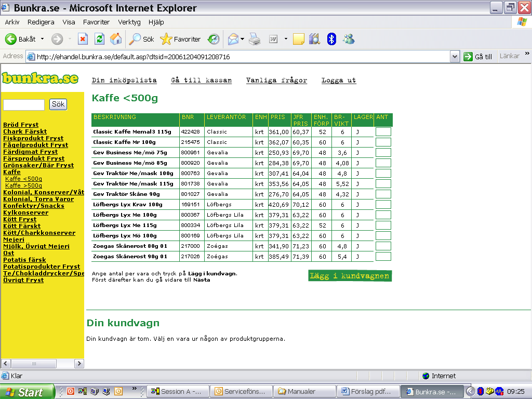Click the Refresh page icon
This screenshot has height=399, width=532.
pyautogui.click(x=99, y=39)
